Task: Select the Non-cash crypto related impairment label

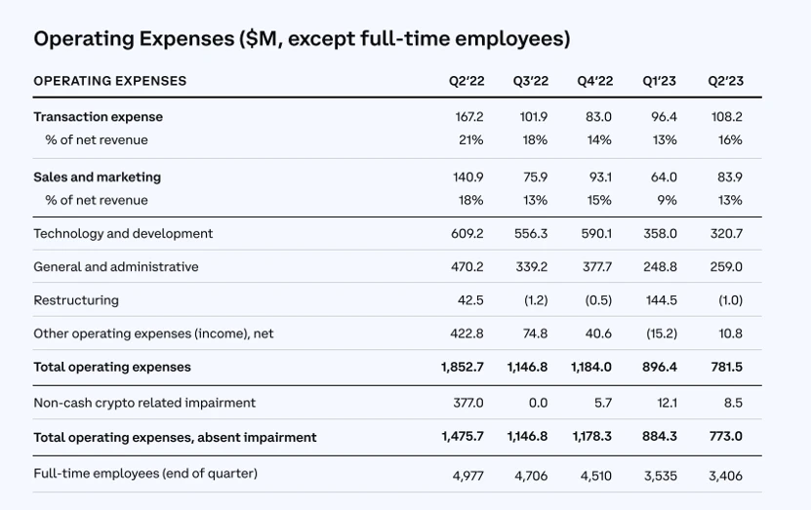Action: [144, 403]
